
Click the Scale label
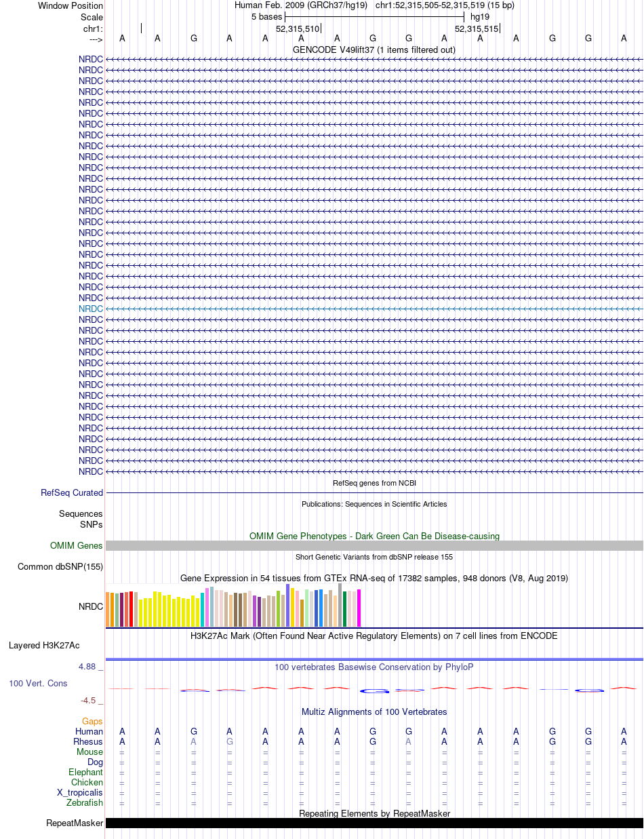92,17
